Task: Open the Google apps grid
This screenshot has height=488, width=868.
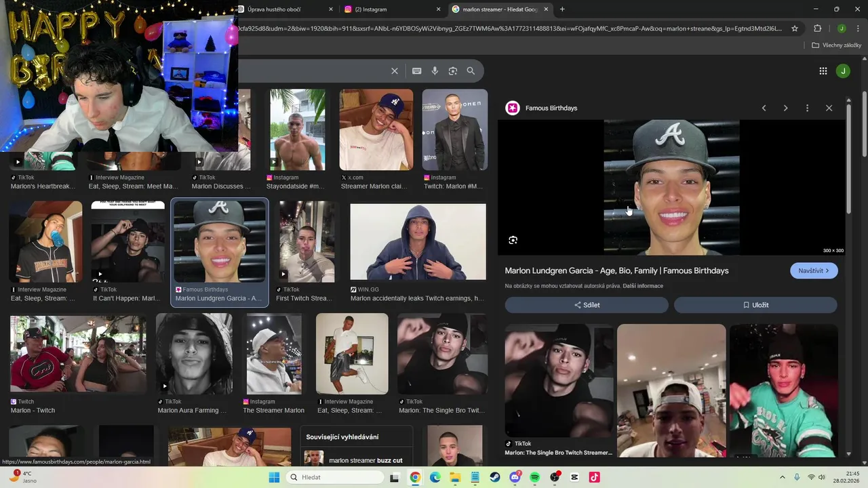Action: (x=823, y=70)
